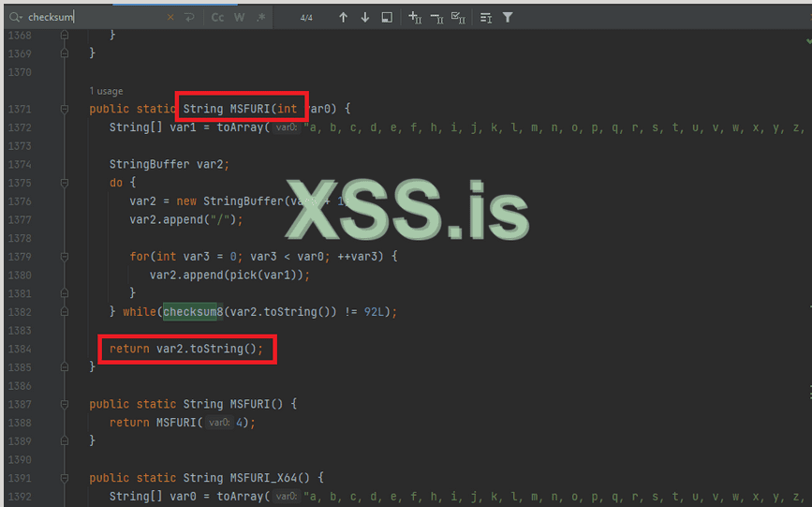
Task: Collapse the do block at line 1375
Action: (x=65, y=183)
